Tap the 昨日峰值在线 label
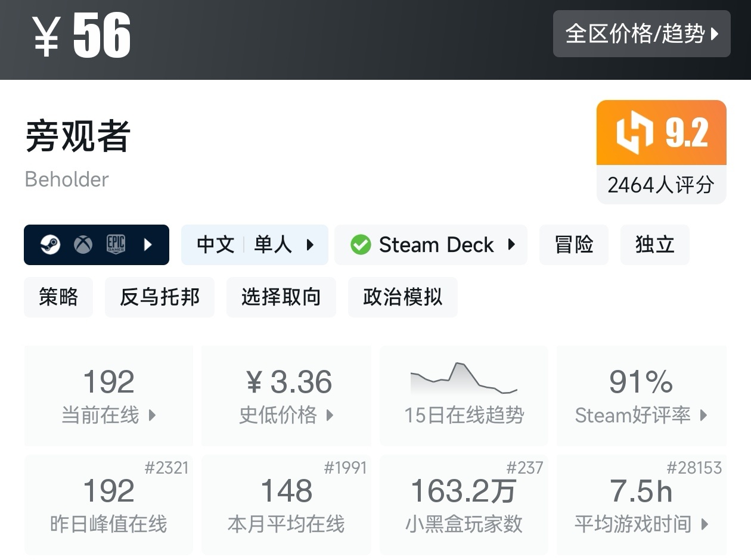Viewport: 751px width, 560px height. tap(108, 524)
